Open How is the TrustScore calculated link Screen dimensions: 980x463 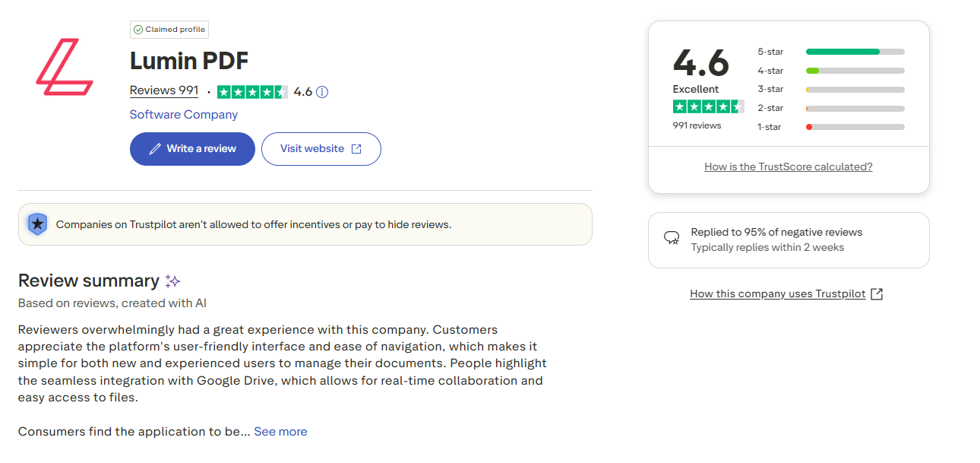coord(788,166)
